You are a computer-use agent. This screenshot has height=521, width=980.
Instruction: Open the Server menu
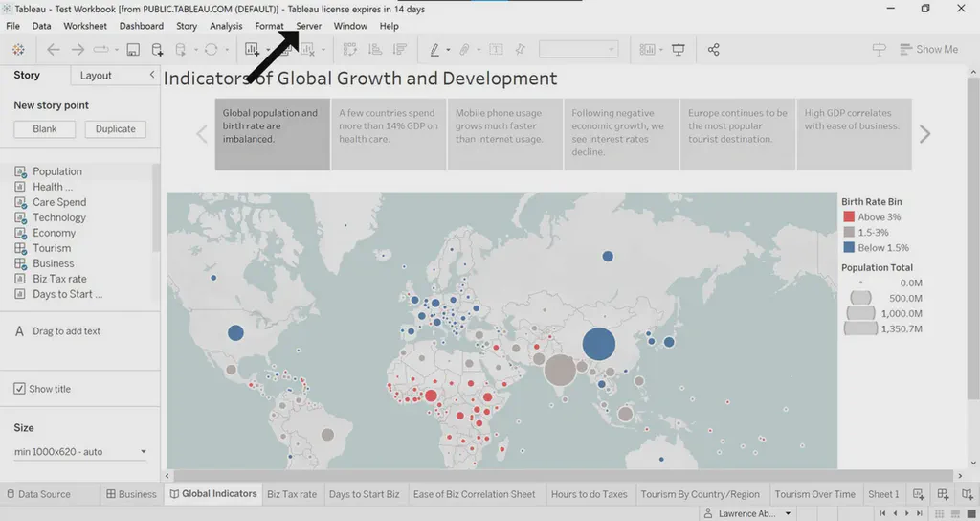(308, 26)
